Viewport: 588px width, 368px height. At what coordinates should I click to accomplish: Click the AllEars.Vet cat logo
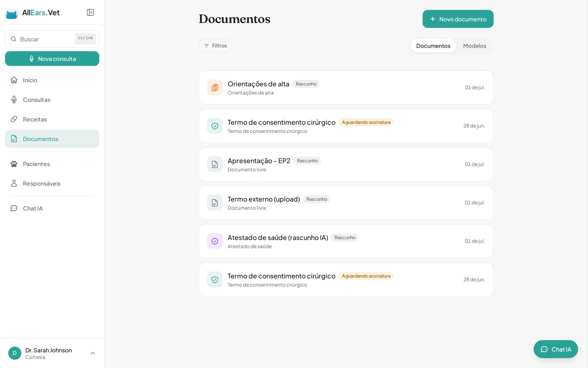pyautogui.click(x=11, y=13)
